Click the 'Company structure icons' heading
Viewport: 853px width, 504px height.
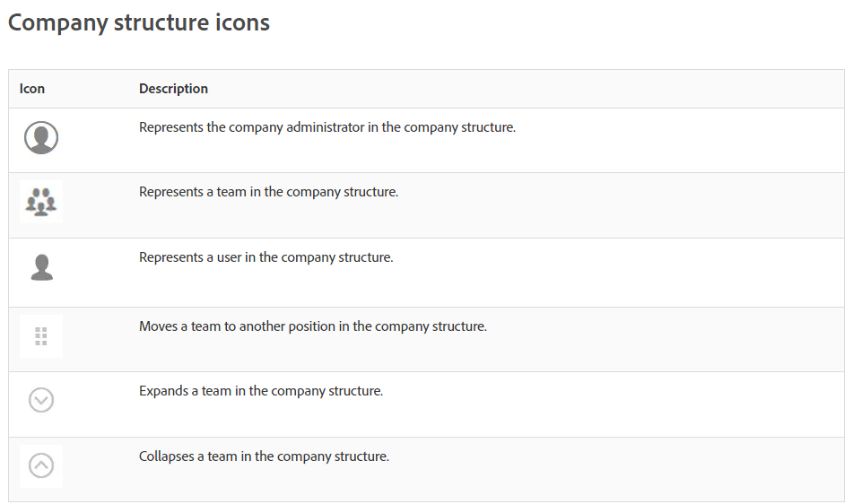[x=139, y=22]
